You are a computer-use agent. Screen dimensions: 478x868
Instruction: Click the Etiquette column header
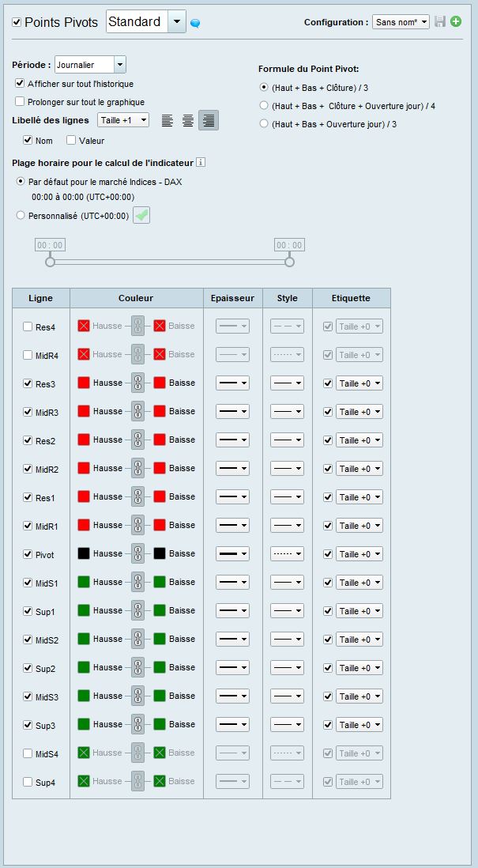[352, 298]
